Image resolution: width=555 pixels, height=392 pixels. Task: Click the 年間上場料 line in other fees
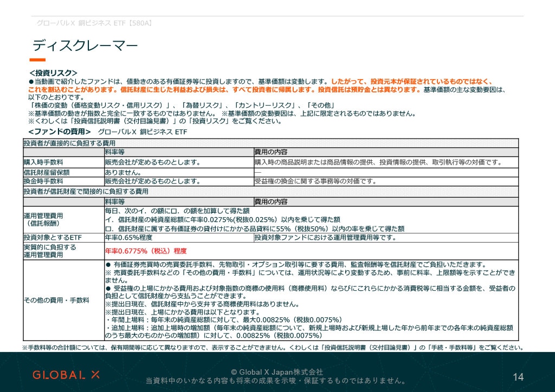[x=224, y=320]
